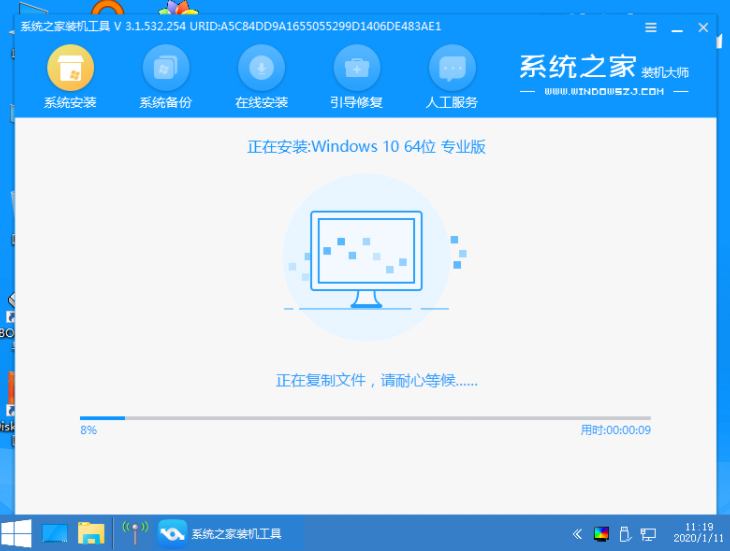Switch to the 人工服务 tab label
Viewport: 730px width, 551px height.
(452, 102)
